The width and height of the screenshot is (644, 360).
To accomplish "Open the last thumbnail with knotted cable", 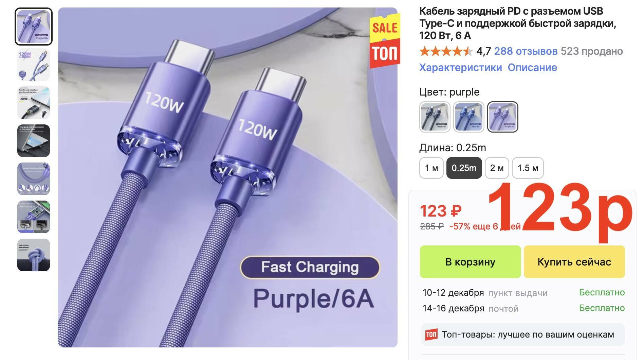I will click(x=34, y=255).
